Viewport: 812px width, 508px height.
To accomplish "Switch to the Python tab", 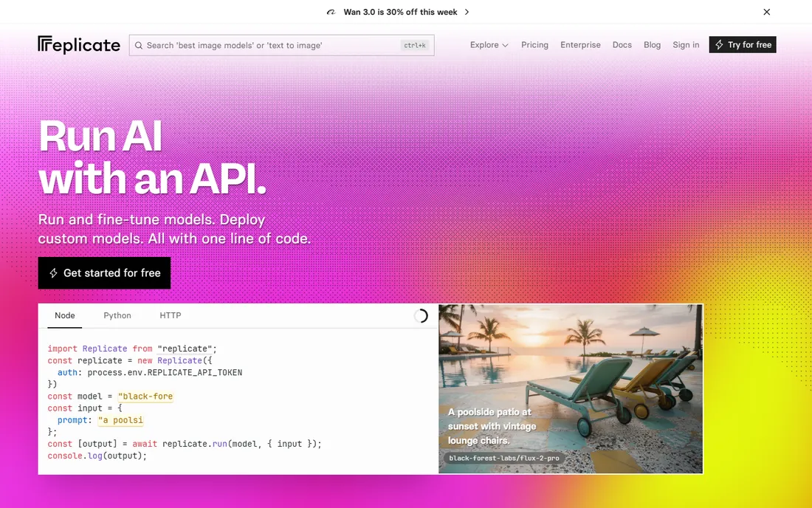I will [117, 316].
